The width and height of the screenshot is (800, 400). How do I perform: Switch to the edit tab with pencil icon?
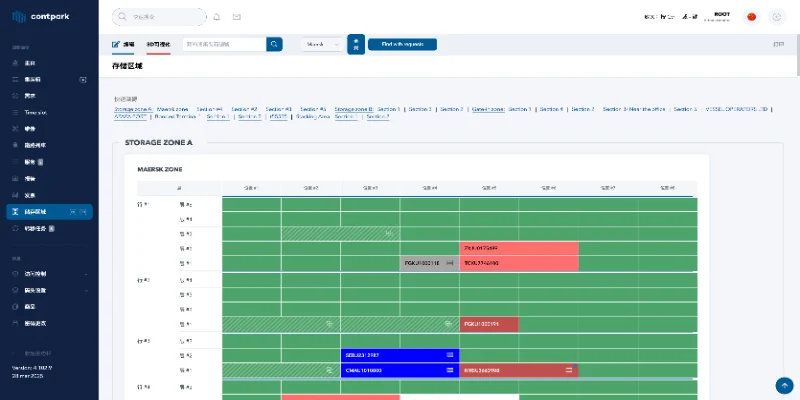point(123,44)
